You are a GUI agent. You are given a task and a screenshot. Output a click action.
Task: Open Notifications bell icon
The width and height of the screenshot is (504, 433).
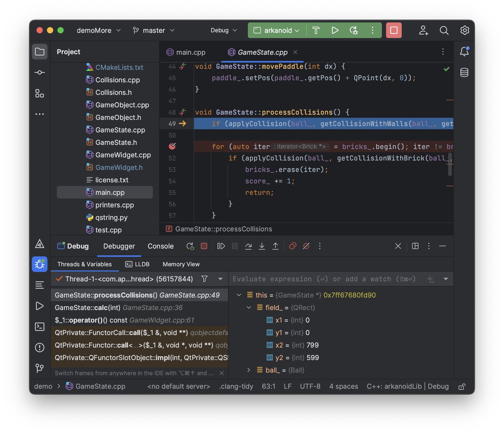(x=464, y=52)
